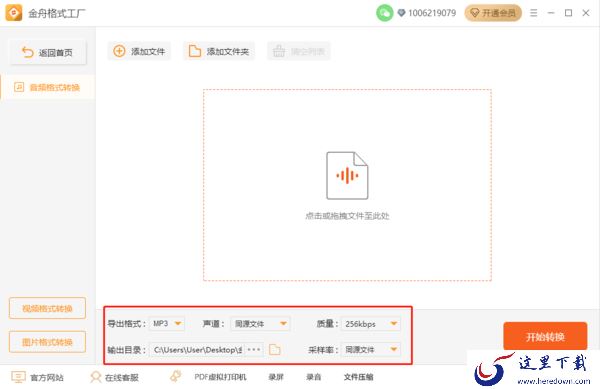Return to home page via 返回首页
Image resolution: width=600 pixels, height=389 pixels.
tap(48, 52)
